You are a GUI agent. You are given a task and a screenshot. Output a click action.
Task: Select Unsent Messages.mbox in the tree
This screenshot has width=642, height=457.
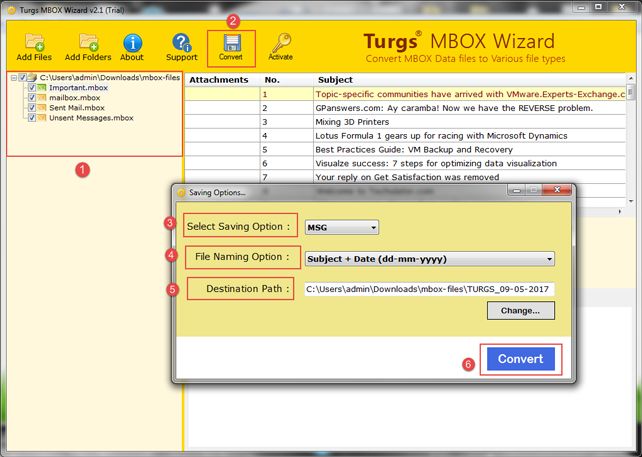(91, 118)
